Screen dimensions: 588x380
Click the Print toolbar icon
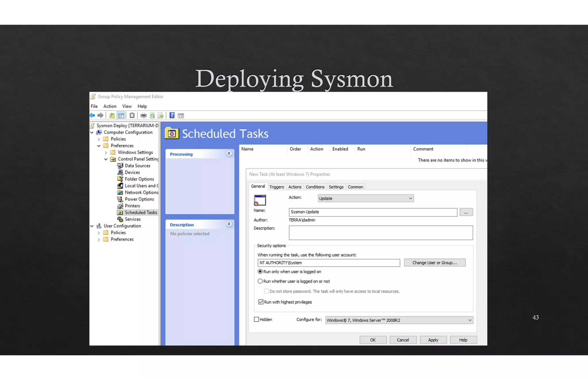(x=143, y=116)
